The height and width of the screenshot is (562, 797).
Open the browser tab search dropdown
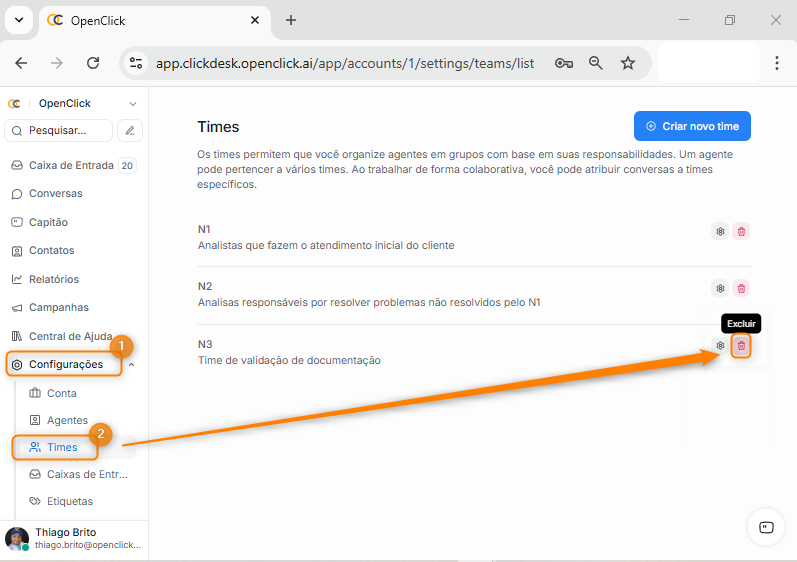(18, 20)
